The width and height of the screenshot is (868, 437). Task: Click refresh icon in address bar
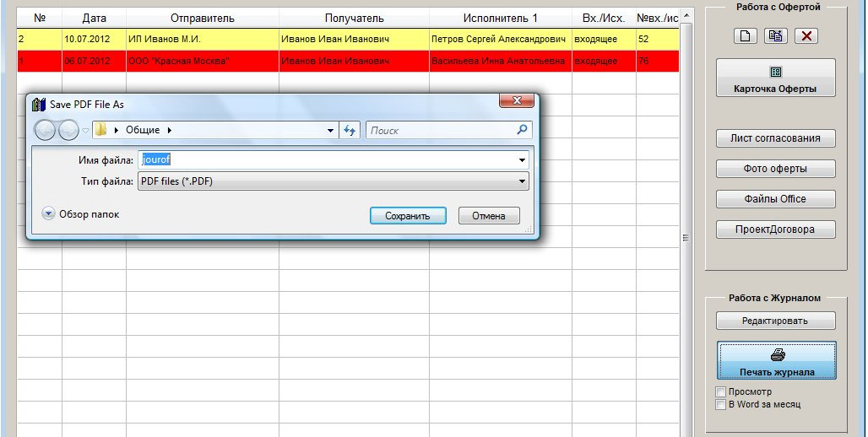click(x=350, y=131)
